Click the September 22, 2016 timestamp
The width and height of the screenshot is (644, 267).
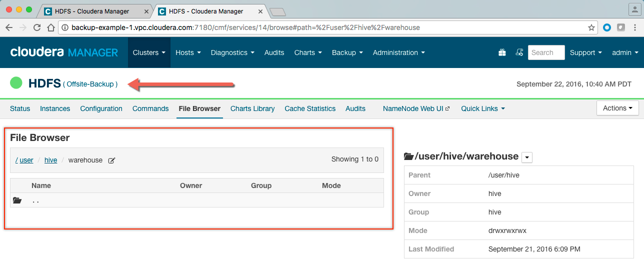pyautogui.click(x=574, y=84)
